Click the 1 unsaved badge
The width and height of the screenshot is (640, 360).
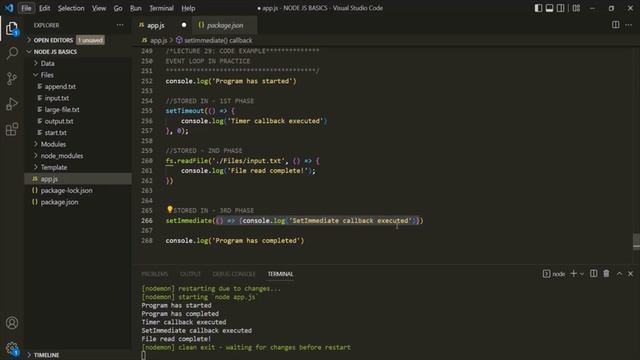pos(90,40)
